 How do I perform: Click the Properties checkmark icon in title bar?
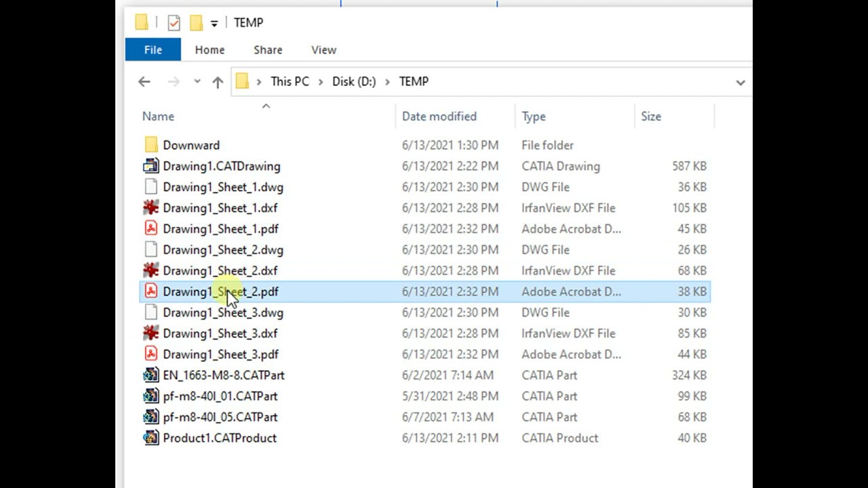174,22
